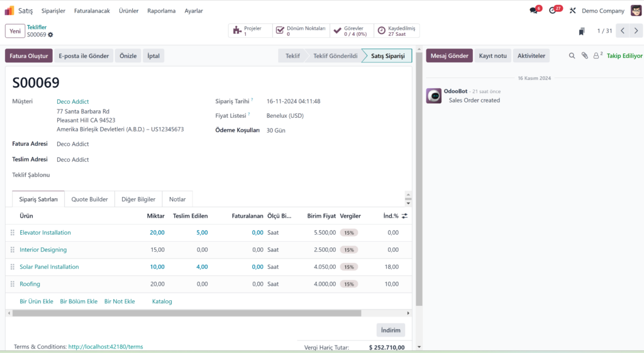Click the bookmark icon beside record pager
Image resolution: width=644 pixels, height=353 pixels.
(x=582, y=31)
